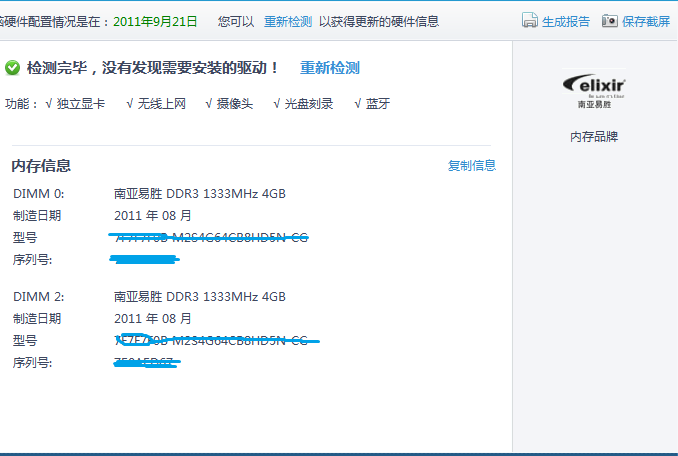Viewport: 678px width, 456px height.
Task: Click DIMM 2 manufacture date 2011 年 08 月
Action: tap(153, 319)
